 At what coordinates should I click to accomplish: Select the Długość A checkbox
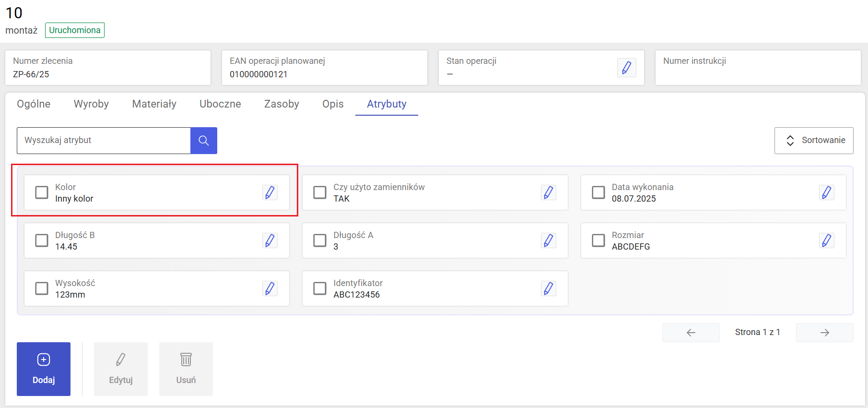pos(320,240)
